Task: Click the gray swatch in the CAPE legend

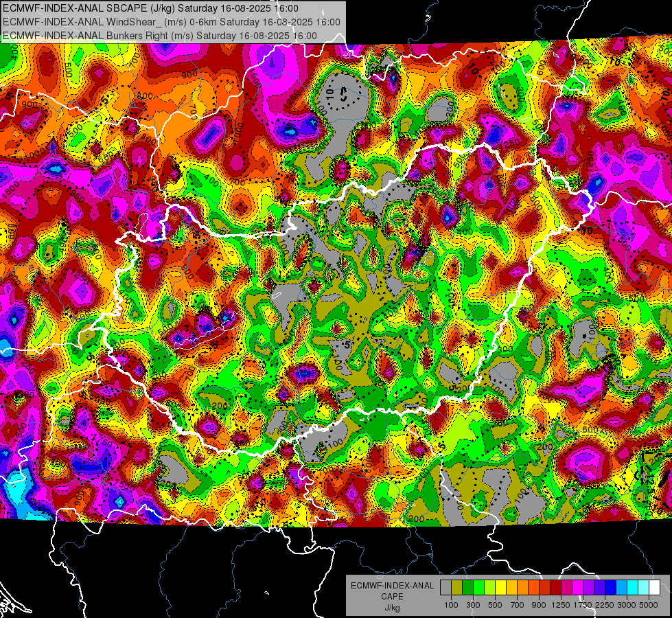Action: [x=445, y=588]
